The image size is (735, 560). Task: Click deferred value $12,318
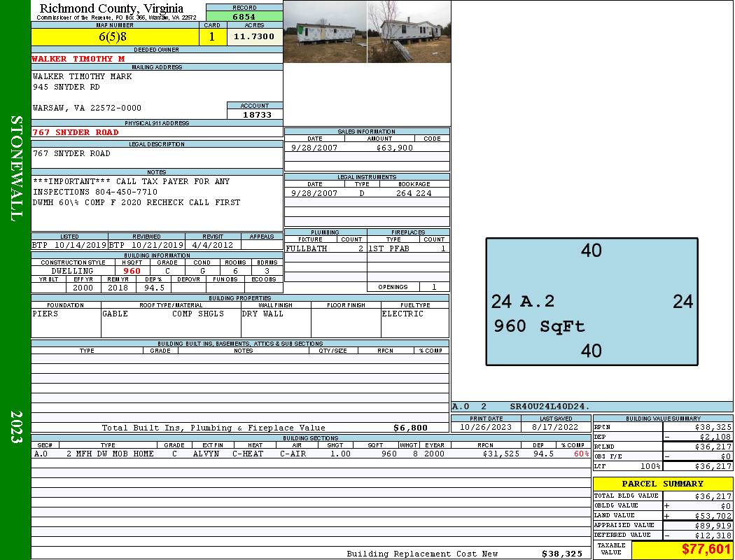click(x=713, y=535)
